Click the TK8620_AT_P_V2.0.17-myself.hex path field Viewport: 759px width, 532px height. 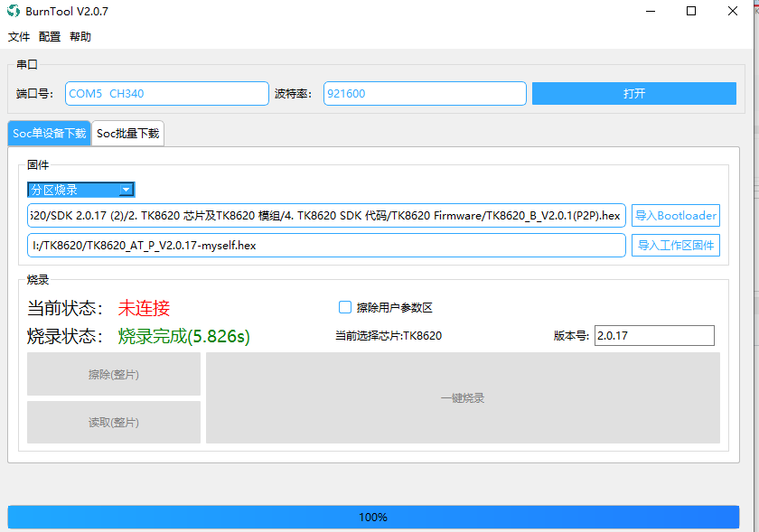(x=326, y=246)
